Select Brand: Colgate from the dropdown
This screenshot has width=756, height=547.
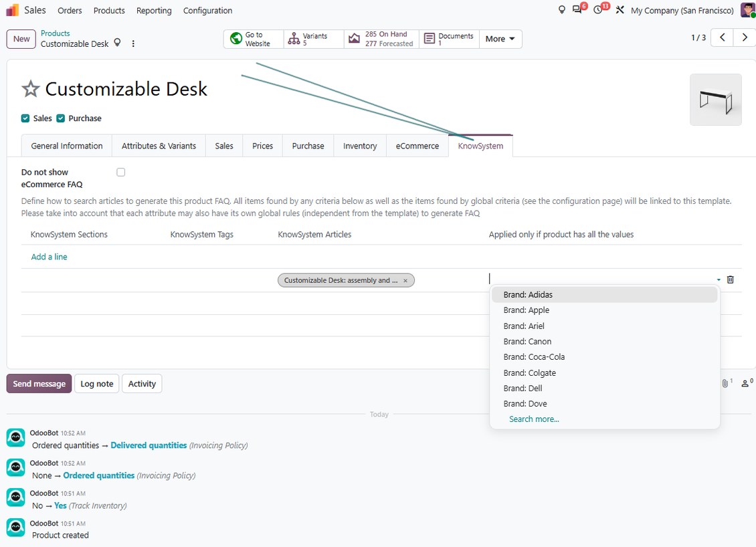pos(604,372)
